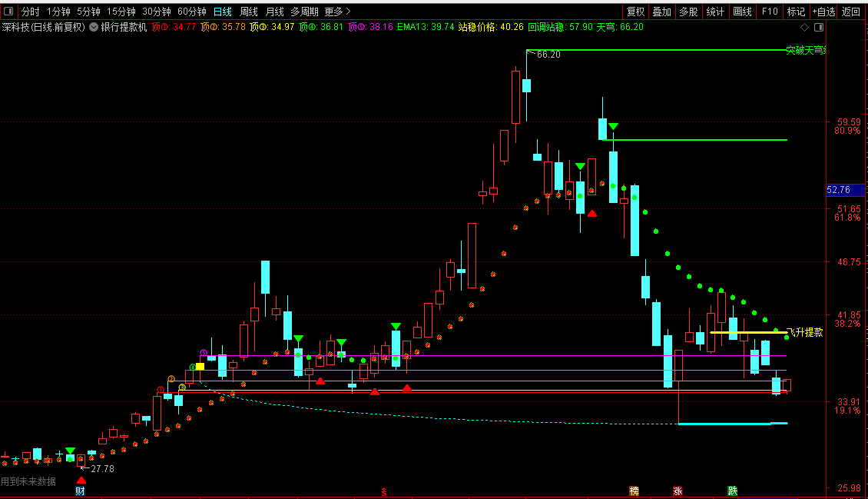The height and width of the screenshot is (499, 868).
Task: Select the 60分钟 period tab
Action: coord(192,12)
